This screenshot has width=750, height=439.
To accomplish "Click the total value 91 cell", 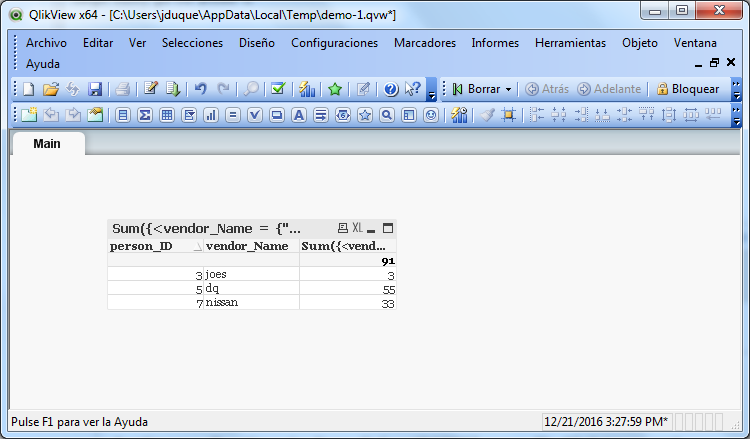I will pyautogui.click(x=348, y=261).
